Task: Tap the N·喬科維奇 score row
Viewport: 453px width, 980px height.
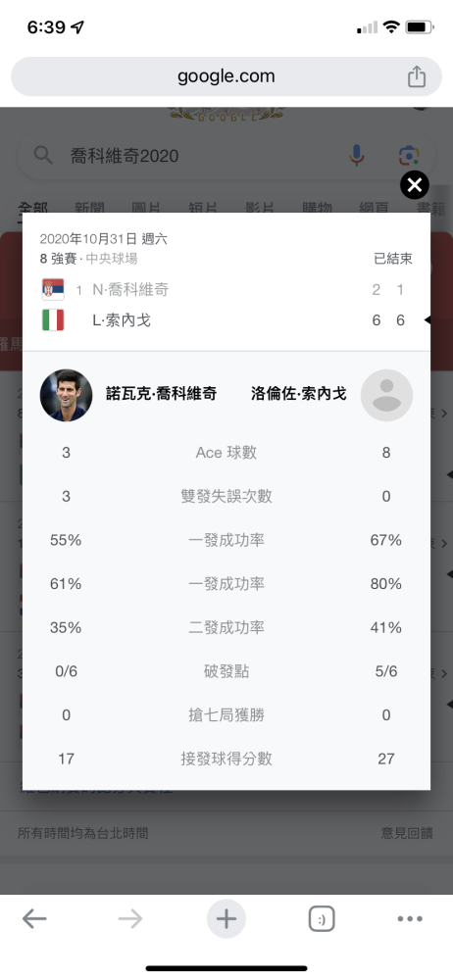Action: 226,290
